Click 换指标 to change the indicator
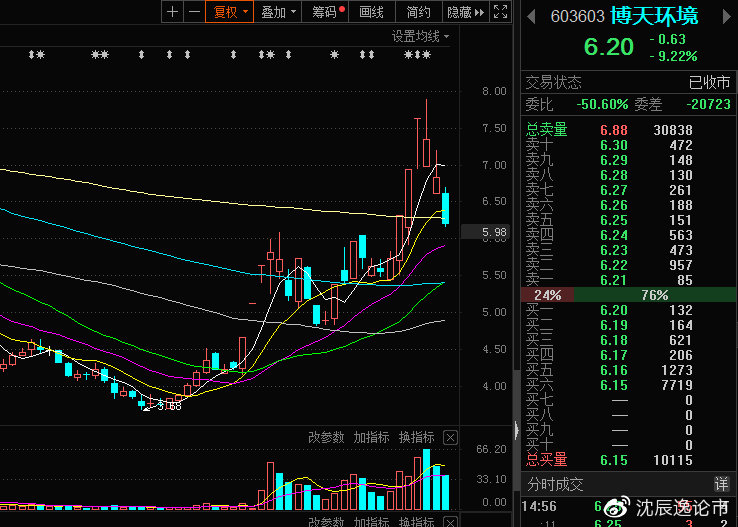Screen dimensions: 738x527 click(x=416, y=437)
